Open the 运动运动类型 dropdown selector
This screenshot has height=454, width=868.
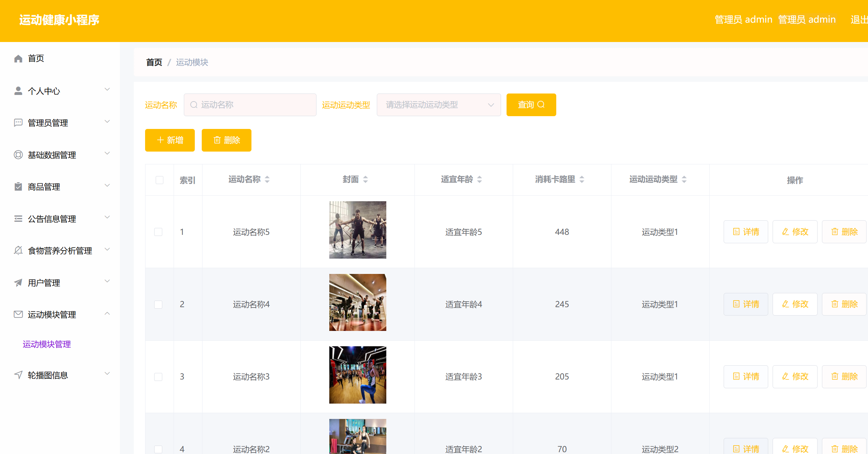[439, 104]
